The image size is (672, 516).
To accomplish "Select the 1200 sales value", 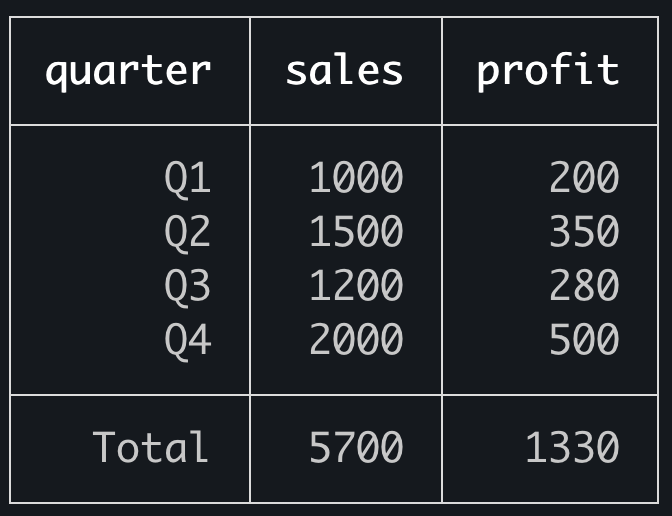I will click(356, 286).
